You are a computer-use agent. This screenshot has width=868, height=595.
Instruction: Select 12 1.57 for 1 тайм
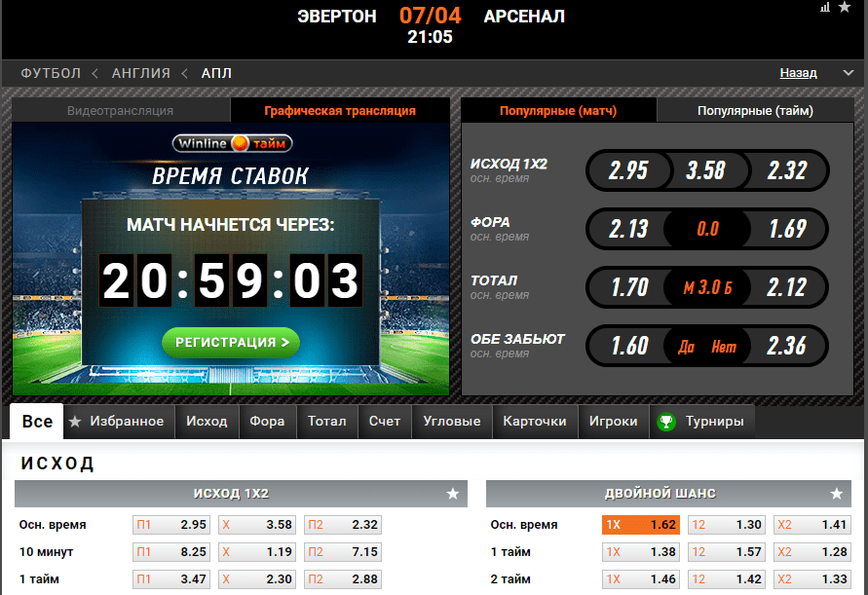click(x=727, y=552)
